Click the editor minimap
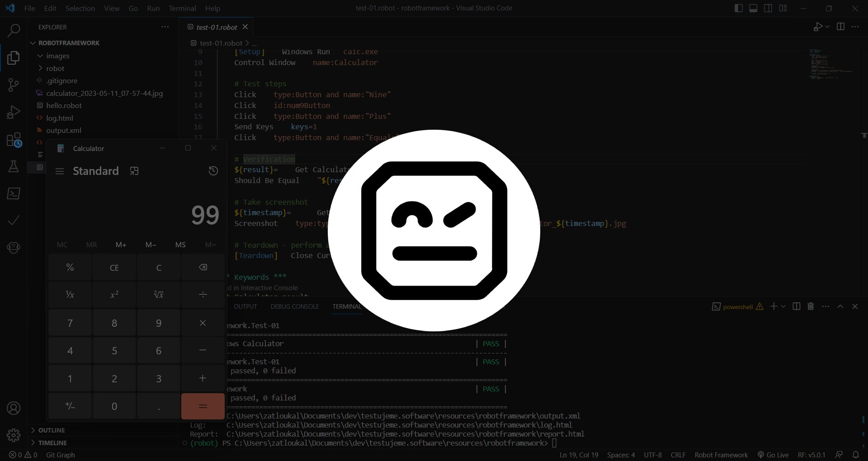The height and width of the screenshot is (461, 868). point(831,64)
